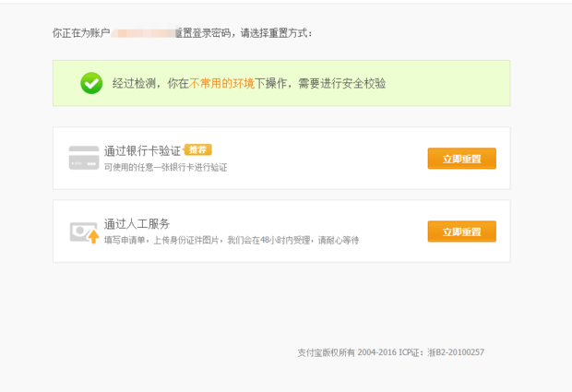Viewport: 572px width, 392px height.
Task: Click 立即重置 for bank card verification
Action: coord(462,159)
